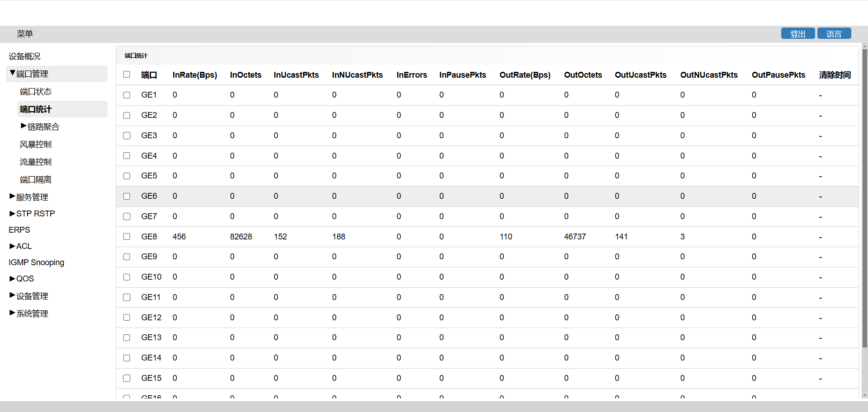Expand the 服务管理 menu arrow
This screenshot has height=412, width=868.
pos(12,196)
